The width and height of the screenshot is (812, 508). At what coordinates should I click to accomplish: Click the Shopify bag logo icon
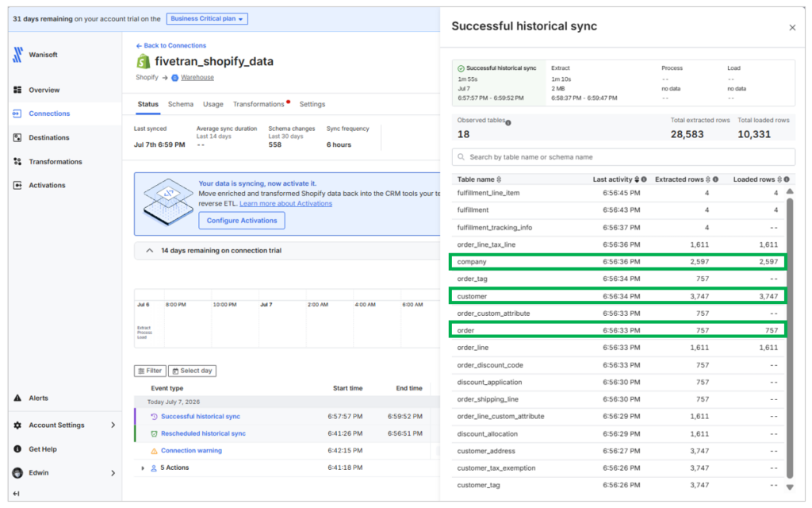(143, 62)
